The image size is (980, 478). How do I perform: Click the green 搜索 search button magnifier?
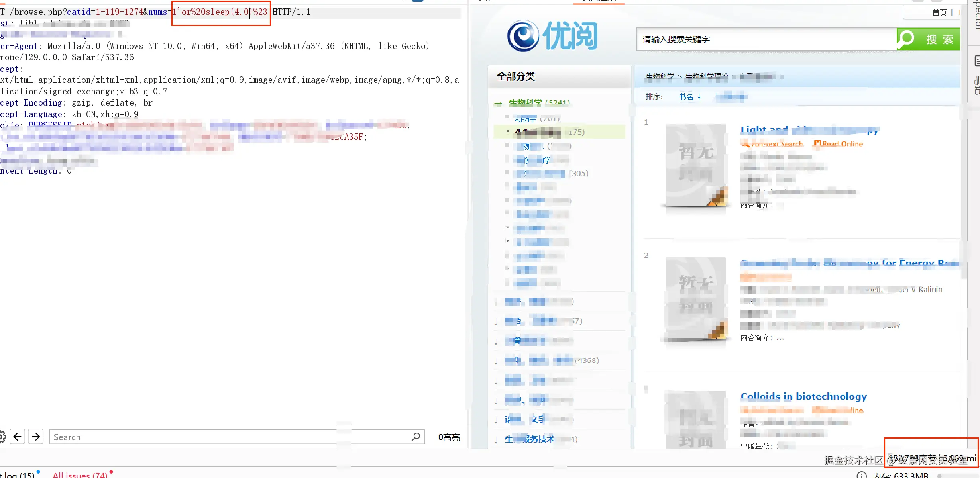click(x=906, y=39)
